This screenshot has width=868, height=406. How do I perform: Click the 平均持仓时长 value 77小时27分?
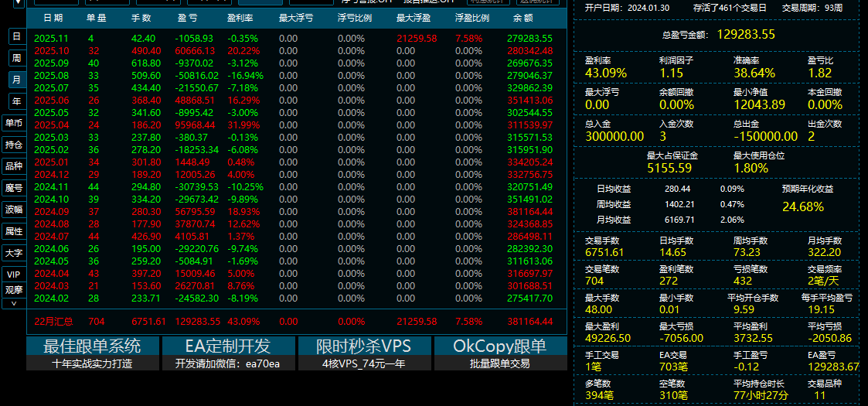coord(761,395)
